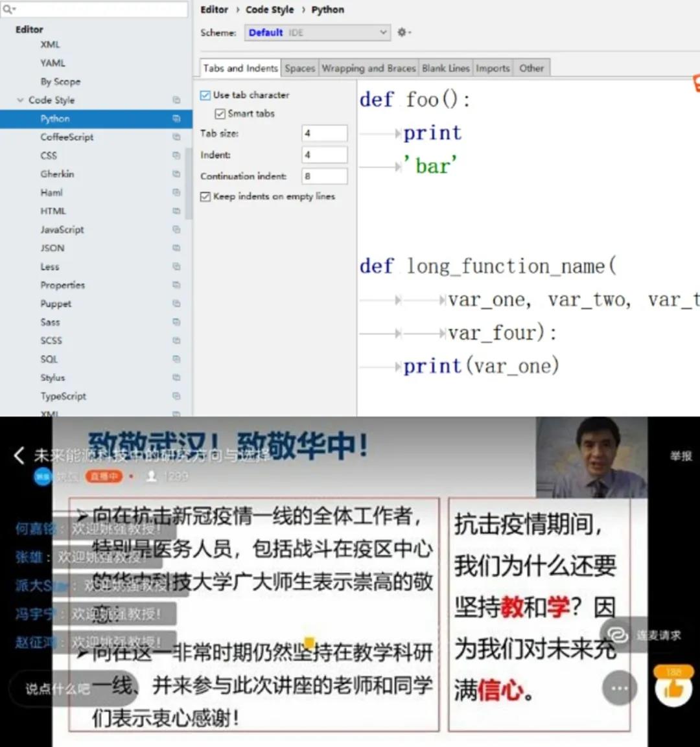The height and width of the screenshot is (747, 700).
Task: Toggle the Smart tabs checkbox
Action: 220,114
